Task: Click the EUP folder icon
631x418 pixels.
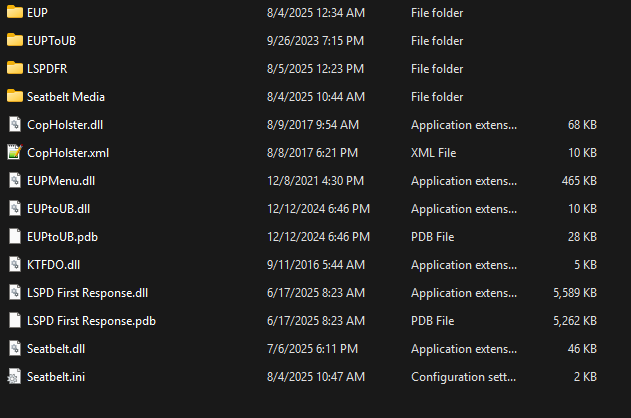Action: point(14,13)
